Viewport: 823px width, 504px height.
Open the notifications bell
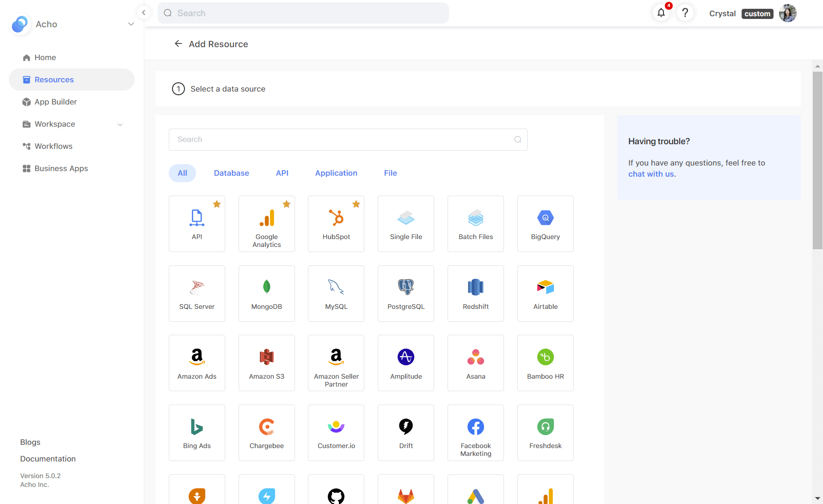661,13
